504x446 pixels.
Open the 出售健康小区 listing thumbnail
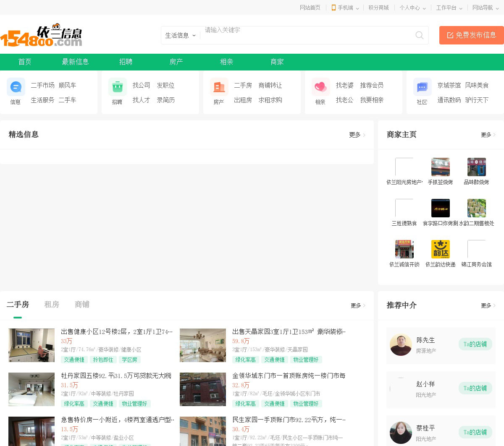coord(31,345)
